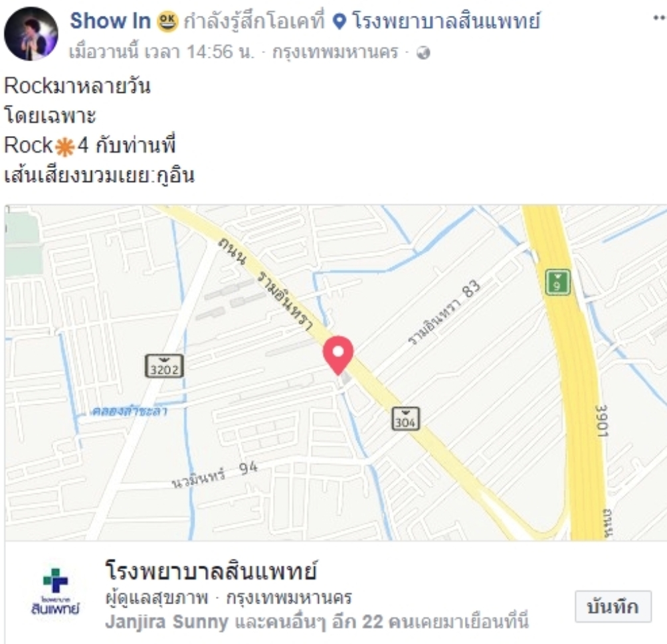This screenshot has width=667, height=644.
Task: Click the route 3202 road badge
Action: click(165, 366)
